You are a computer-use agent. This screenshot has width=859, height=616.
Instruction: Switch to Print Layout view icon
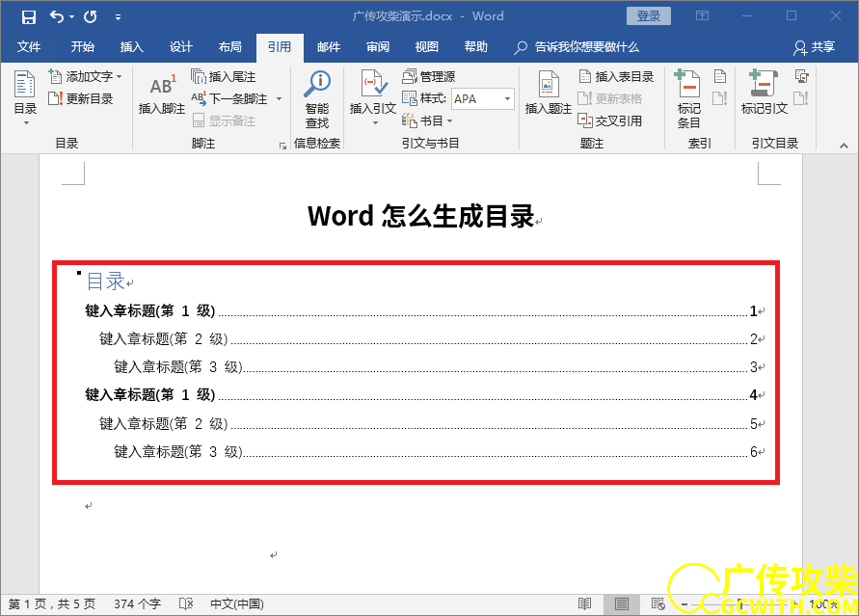(x=621, y=604)
